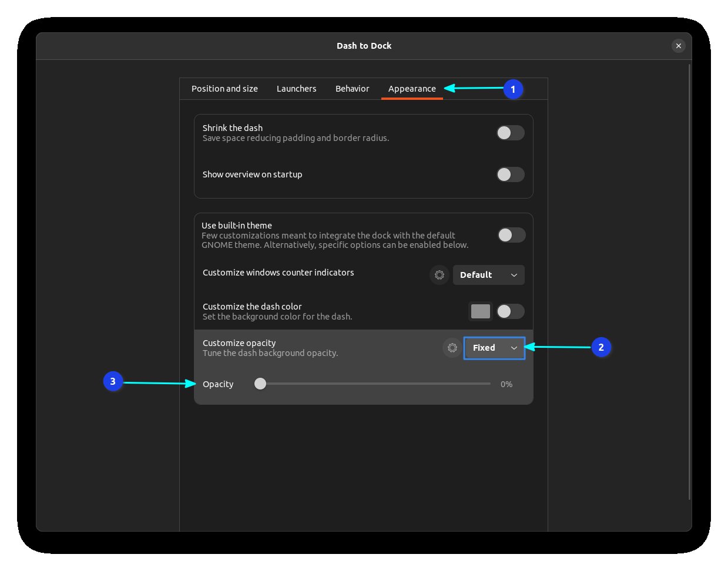728x571 pixels.
Task: Switch to the Position and size tab
Action: pos(224,88)
